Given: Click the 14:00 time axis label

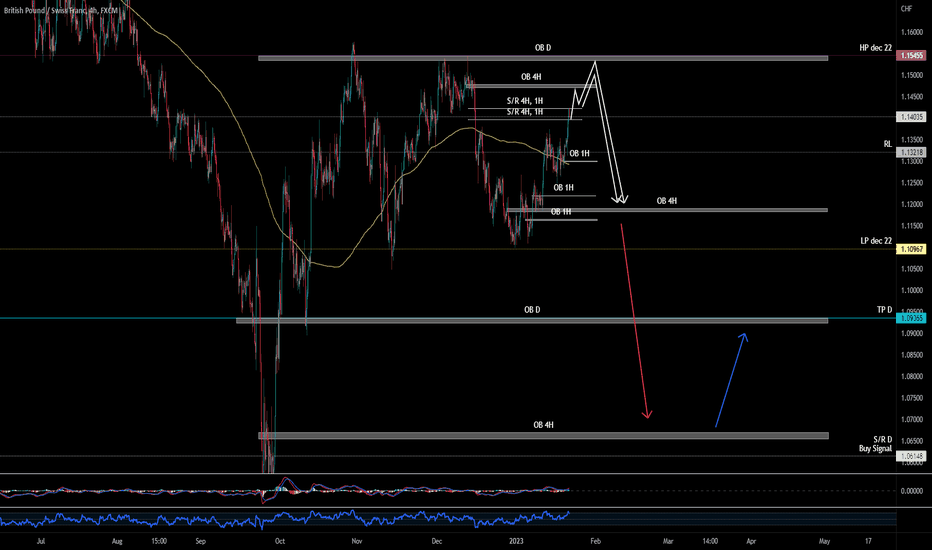Looking at the screenshot, I should pos(710,541).
